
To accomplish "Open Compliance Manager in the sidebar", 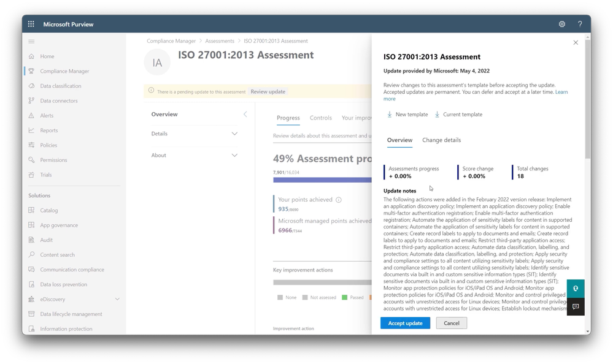I will pos(64,71).
